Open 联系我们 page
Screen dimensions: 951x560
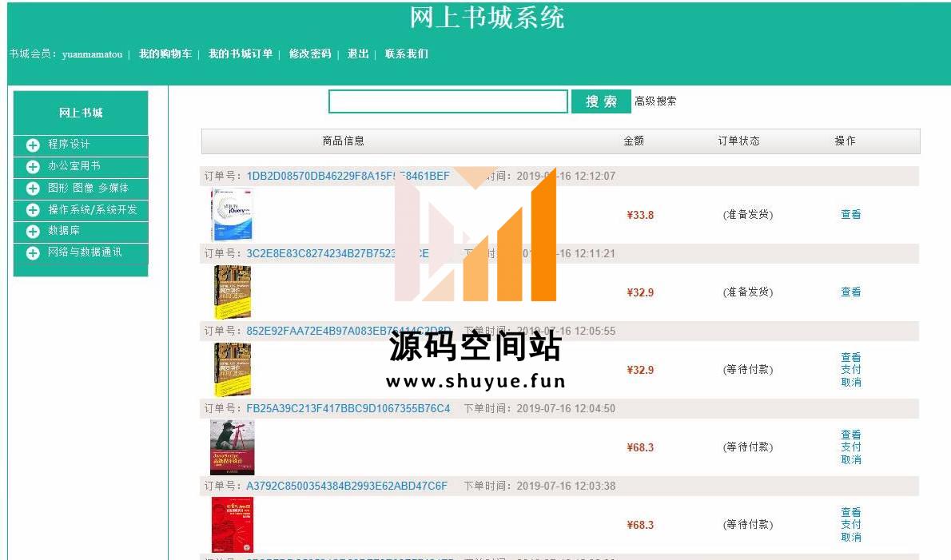pos(406,54)
